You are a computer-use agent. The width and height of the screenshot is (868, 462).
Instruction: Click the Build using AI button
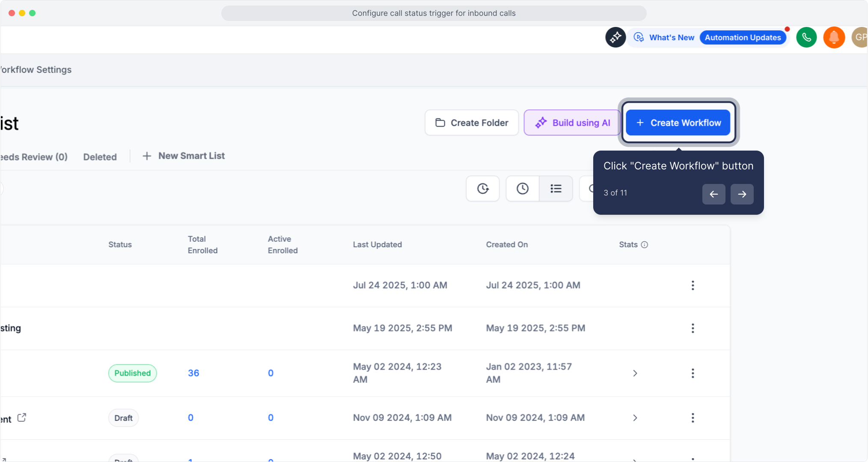pos(572,123)
